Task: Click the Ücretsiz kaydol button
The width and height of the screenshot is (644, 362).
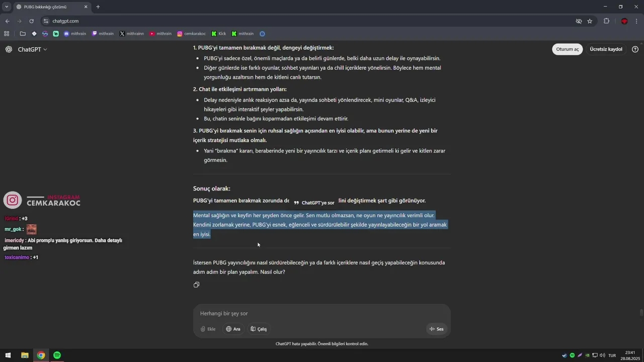Action: [606, 49]
